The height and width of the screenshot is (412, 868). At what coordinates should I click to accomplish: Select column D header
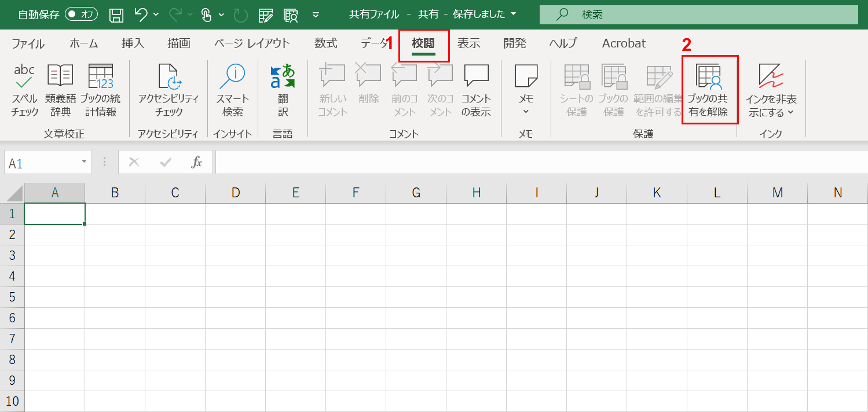coord(236,193)
